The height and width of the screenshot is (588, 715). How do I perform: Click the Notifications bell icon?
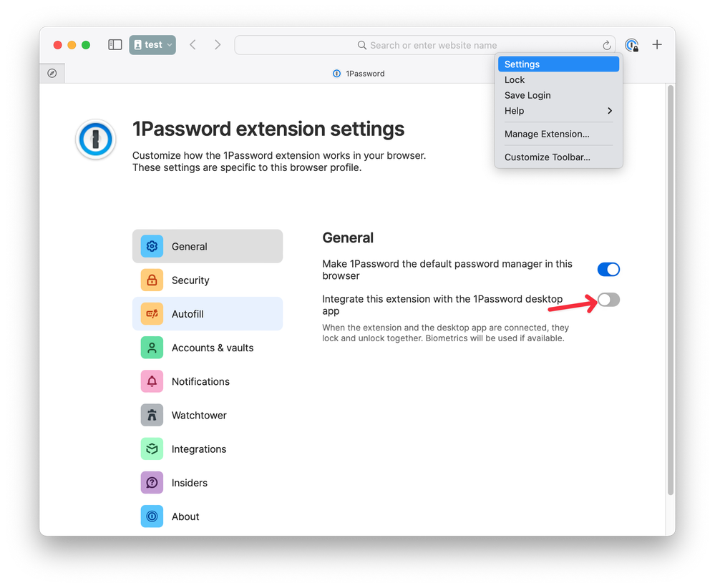click(x=152, y=382)
